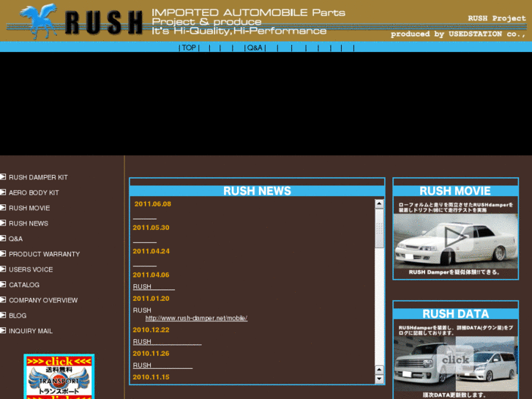The height and width of the screenshot is (399, 532).
Task: Open the RUSH link under 2010.12.22
Action: point(168,342)
